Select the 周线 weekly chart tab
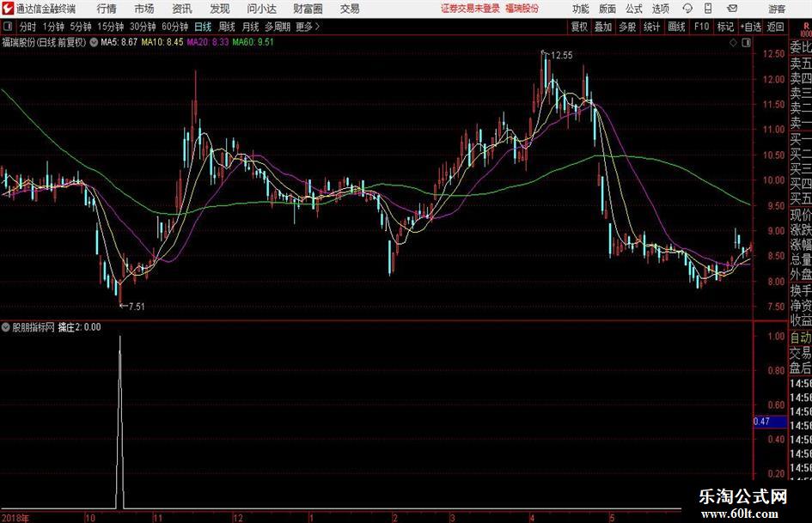The height and width of the screenshot is (523, 812). tap(227, 27)
